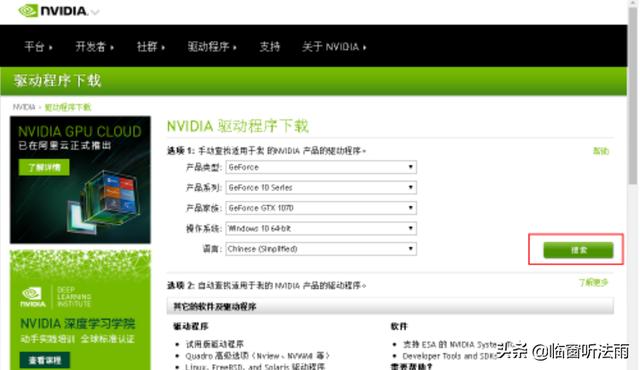Screen dimensions: 640x370
Task: Open the 试用版驱动程序 link
Action: click(x=215, y=344)
